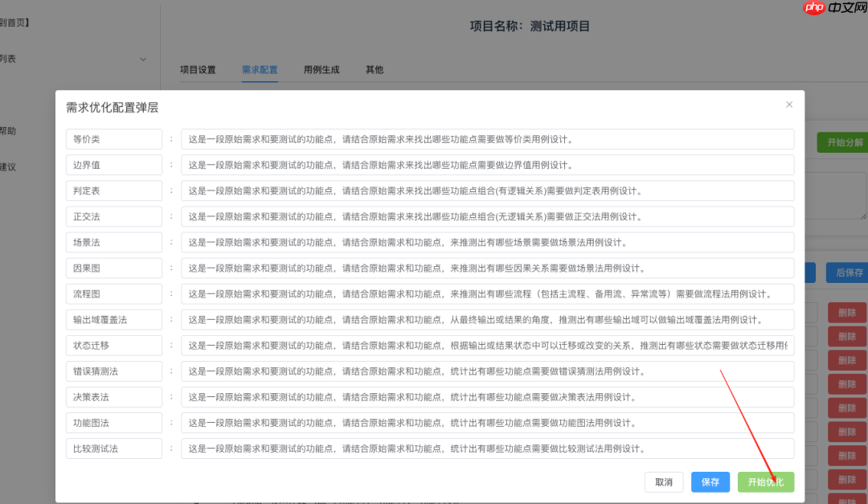868x504 pixels.
Task: Open the 其他 tab
Action: (x=374, y=70)
